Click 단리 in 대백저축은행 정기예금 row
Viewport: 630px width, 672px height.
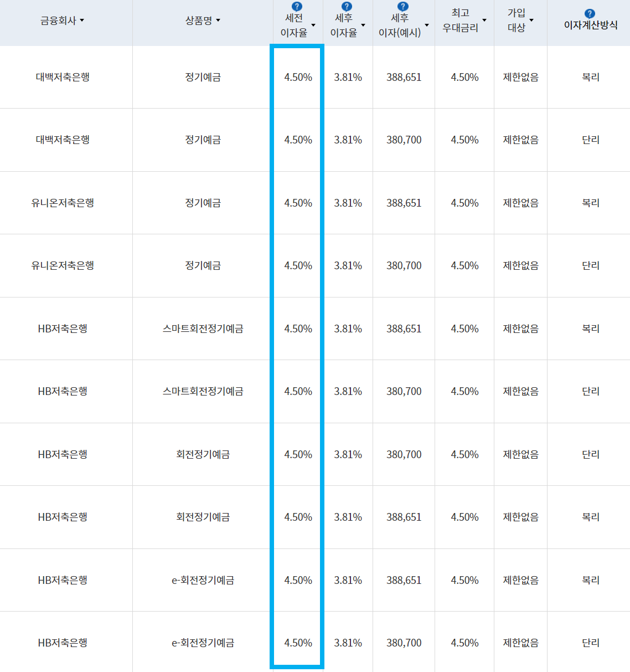click(591, 140)
